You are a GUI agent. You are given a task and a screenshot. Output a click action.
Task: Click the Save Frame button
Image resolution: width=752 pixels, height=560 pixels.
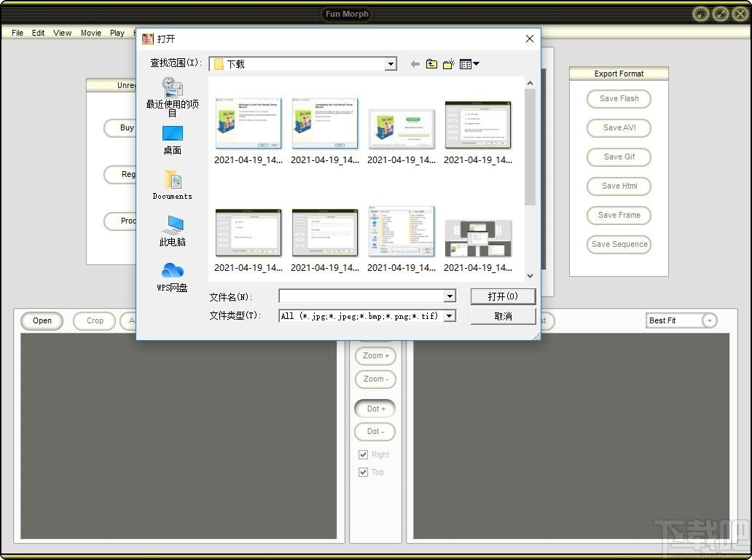(619, 216)
